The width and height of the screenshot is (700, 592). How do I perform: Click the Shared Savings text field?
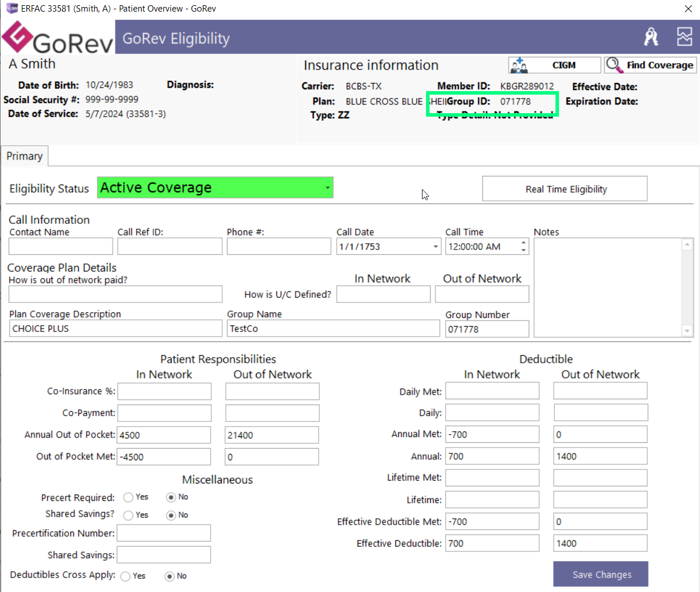click(164, 555)
